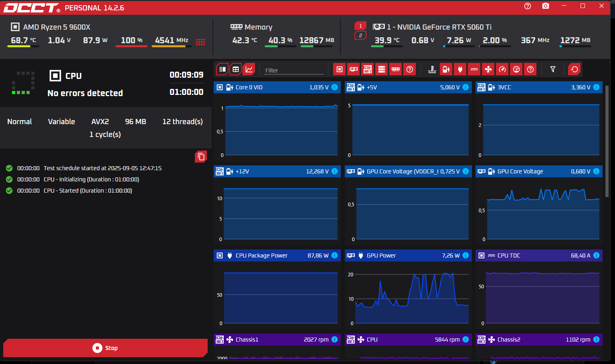615x364 pixels.
Task: Toggle the GPU sensor source filter
Action: pyautogui.click(x=354, y=69)
